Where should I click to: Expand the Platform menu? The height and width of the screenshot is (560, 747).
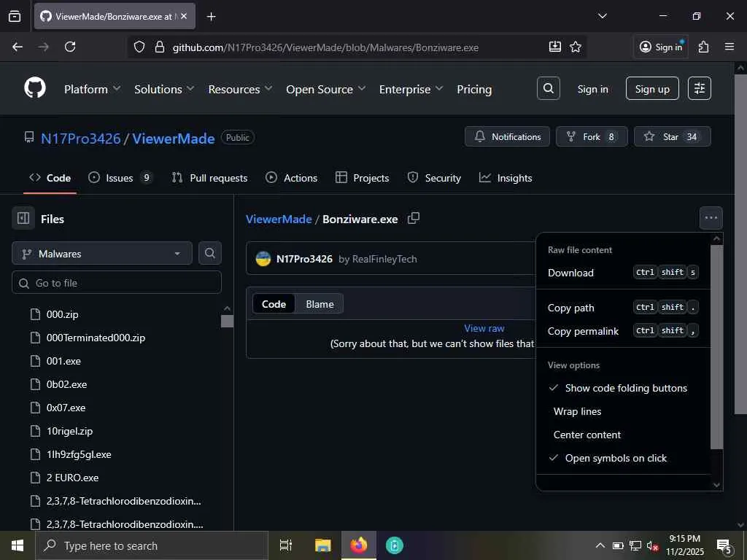tap(92, 90)
